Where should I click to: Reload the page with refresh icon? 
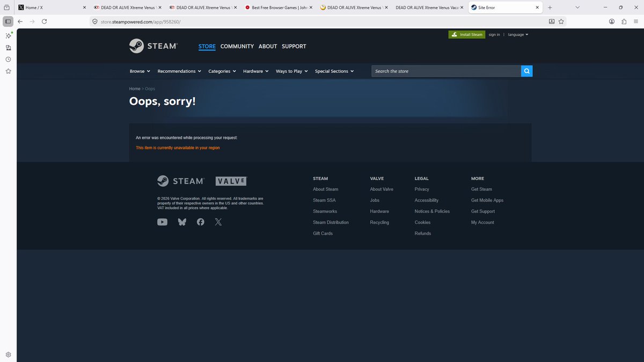pos(44,21)
